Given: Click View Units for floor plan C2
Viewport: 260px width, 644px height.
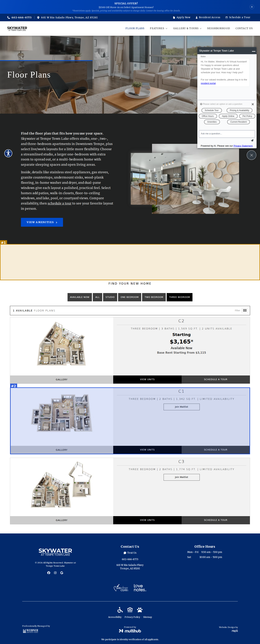Looking at the screenshot, I should (x=147, y=379).
